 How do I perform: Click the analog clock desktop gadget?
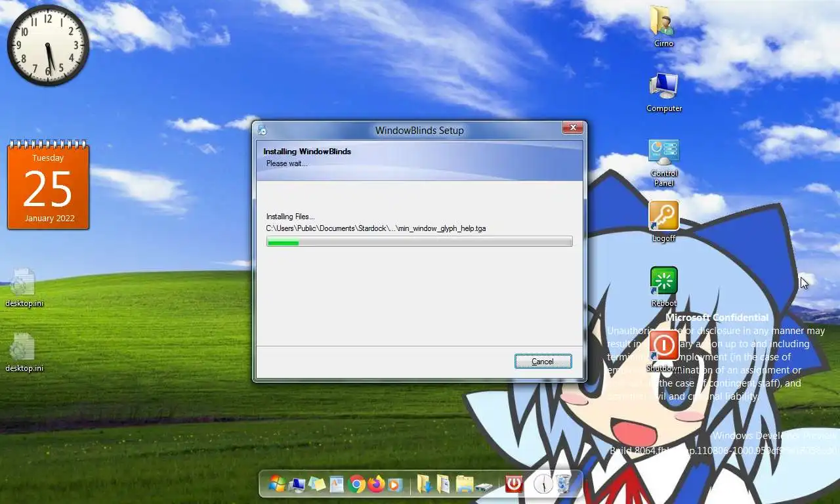(48, 45)
